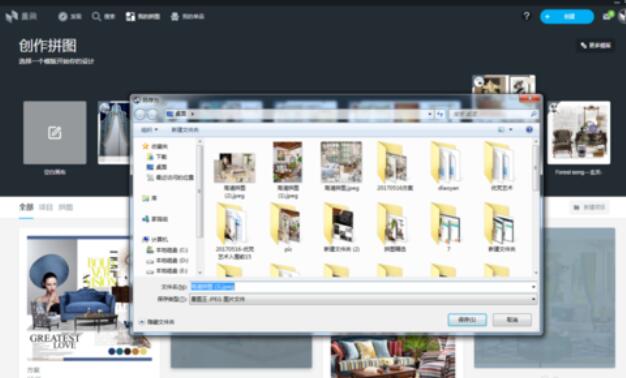Expand the address bar history dropdown arrow
This screenshot has width=626, height=378.
click(x=430, y=114)
